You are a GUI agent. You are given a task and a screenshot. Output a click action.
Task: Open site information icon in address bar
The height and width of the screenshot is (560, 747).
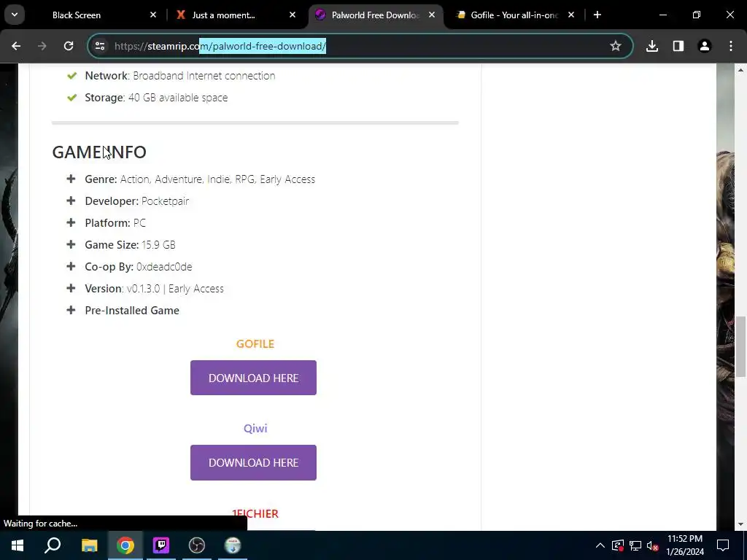[x=100, y=46]
